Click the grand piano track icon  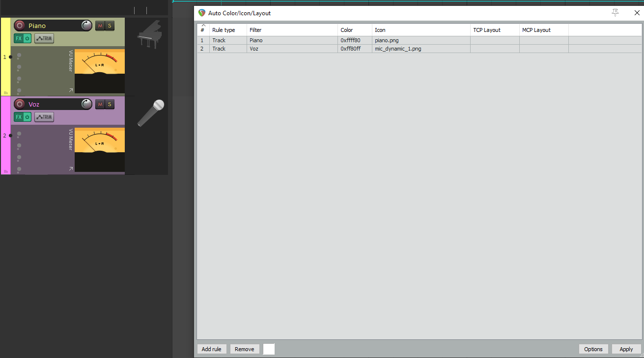click(149, 34)
